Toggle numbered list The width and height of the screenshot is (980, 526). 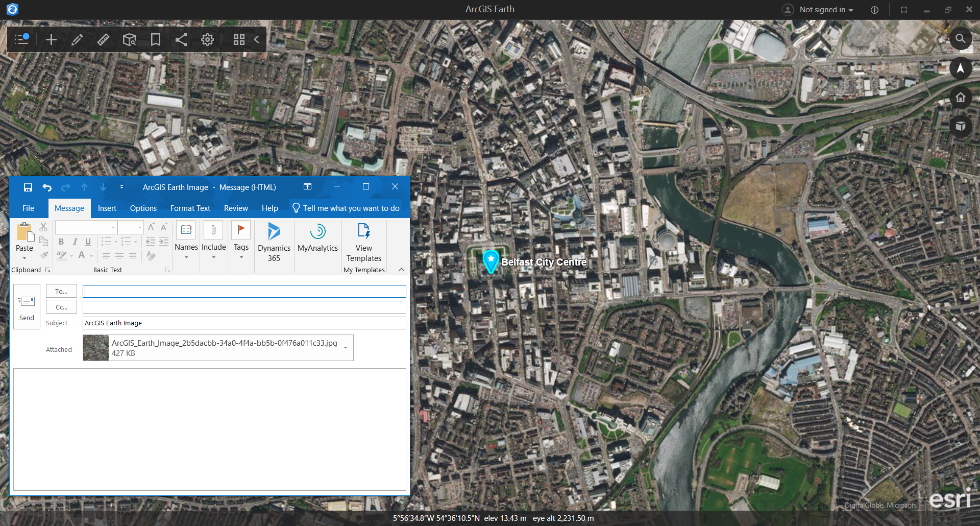click(126, 242)
